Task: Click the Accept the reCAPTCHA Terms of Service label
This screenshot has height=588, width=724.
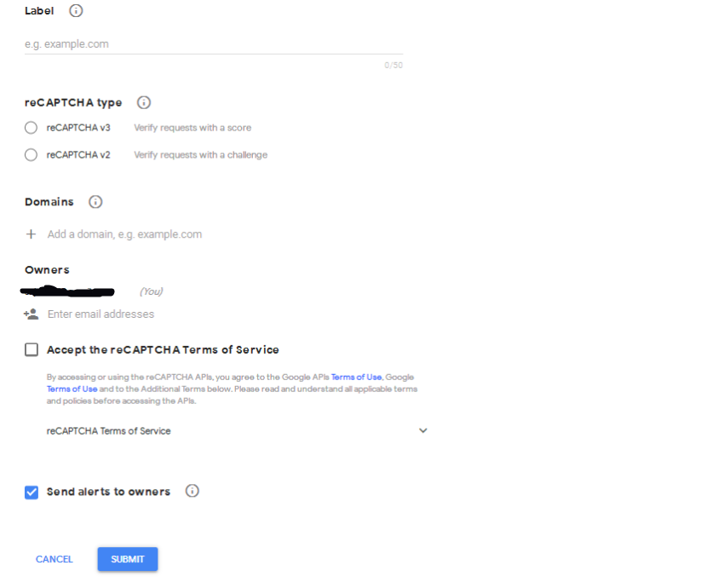Action: point(163,349)
